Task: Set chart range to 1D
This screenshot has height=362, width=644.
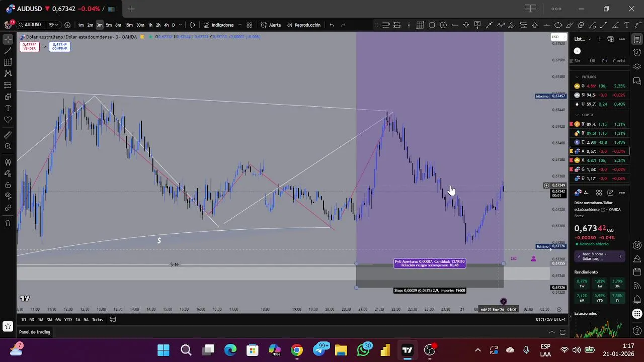Action: coord(23,320)
